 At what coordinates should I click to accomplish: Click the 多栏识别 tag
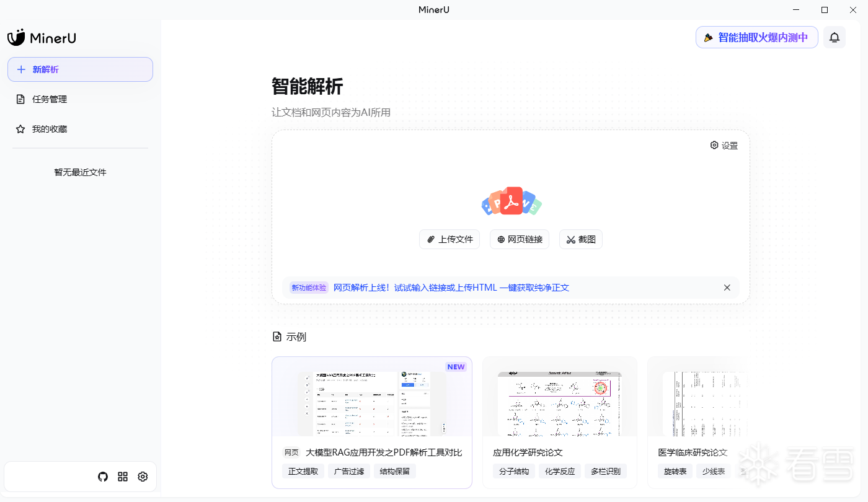[x=606, y=471]
